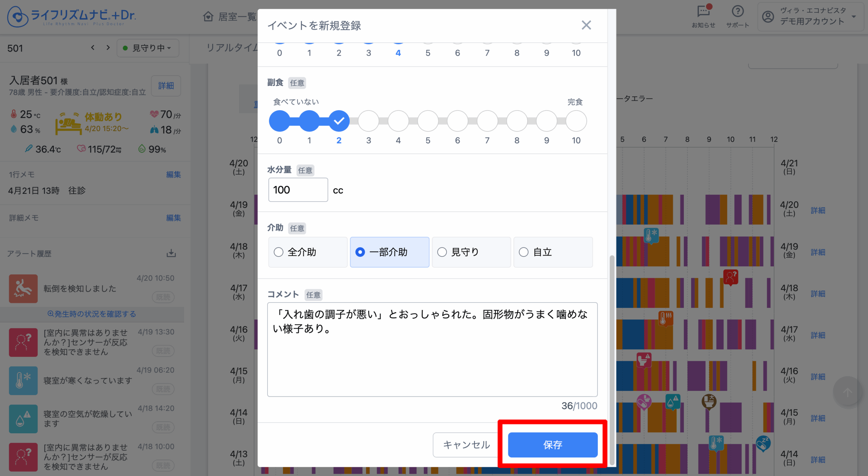Click the fall detection alert icon
This screenshot has width=868, height=476.
[23, 288]
